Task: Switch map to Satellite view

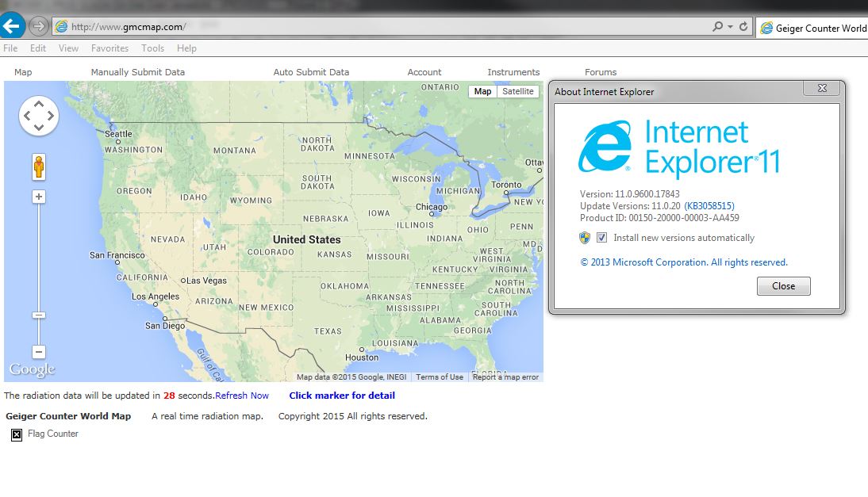Action: coord(517,91)
